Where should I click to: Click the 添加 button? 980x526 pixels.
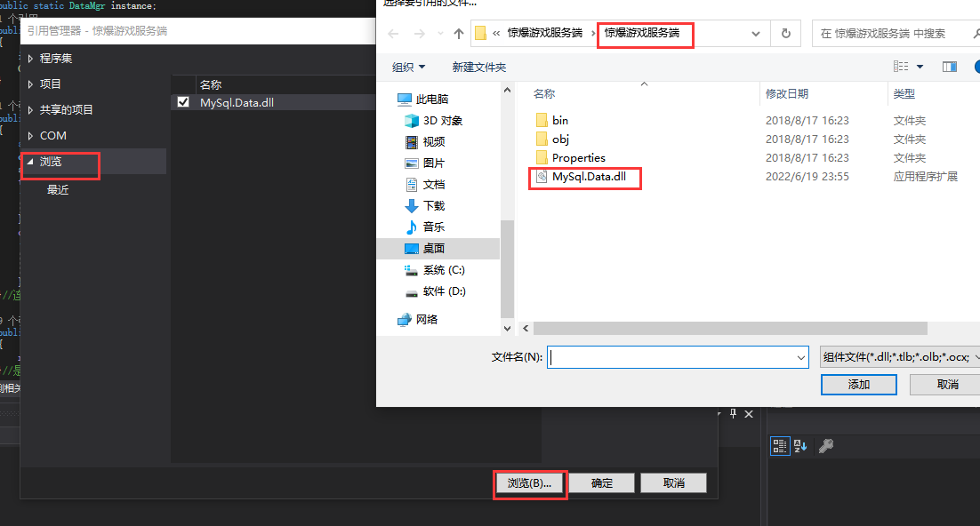click(x=859, y=385)
